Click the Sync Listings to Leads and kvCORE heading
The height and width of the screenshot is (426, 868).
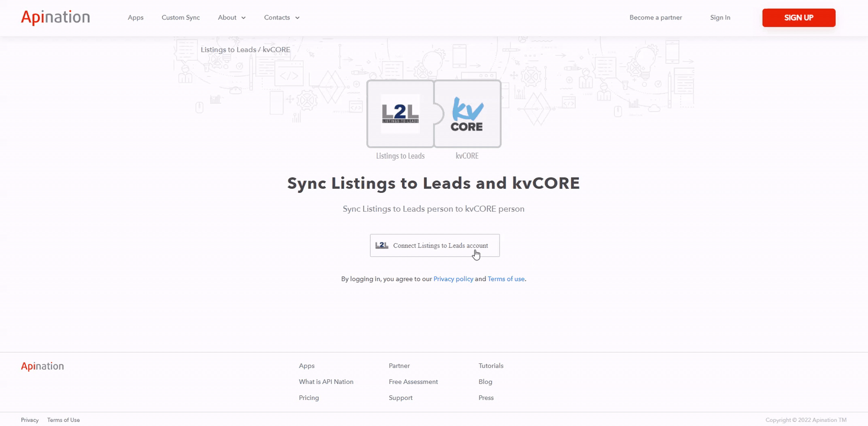433,183
